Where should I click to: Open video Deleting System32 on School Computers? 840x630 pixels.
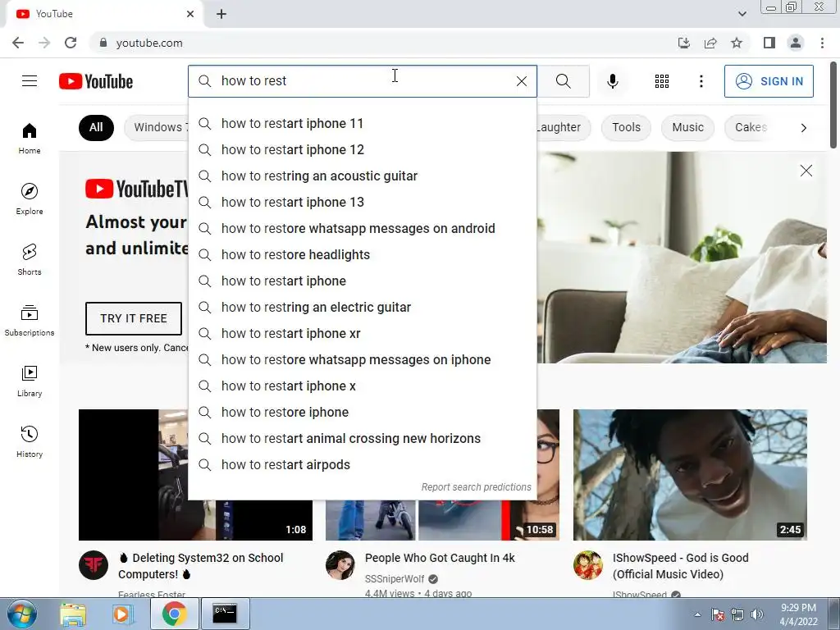[x=201, y=566]
